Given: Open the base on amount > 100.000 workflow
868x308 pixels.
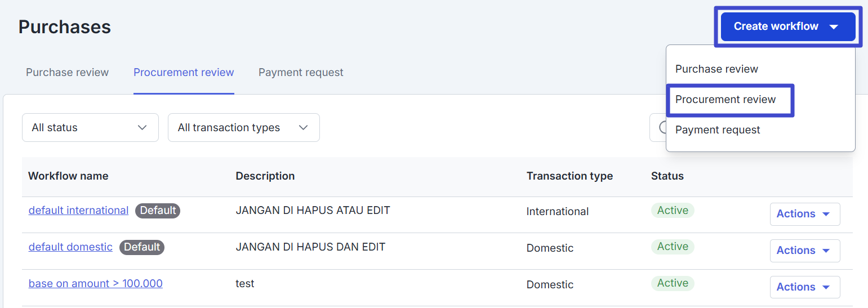Looking at the screenshot, I should 95,284.
